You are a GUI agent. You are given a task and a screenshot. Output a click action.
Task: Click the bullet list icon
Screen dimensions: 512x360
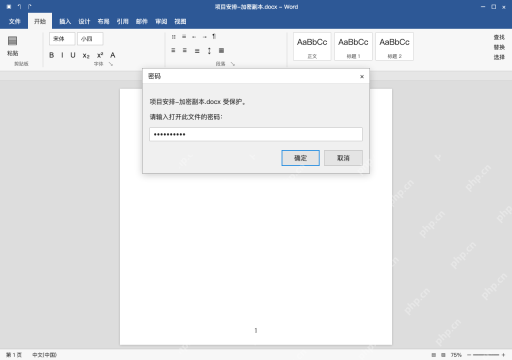[173, 37]
